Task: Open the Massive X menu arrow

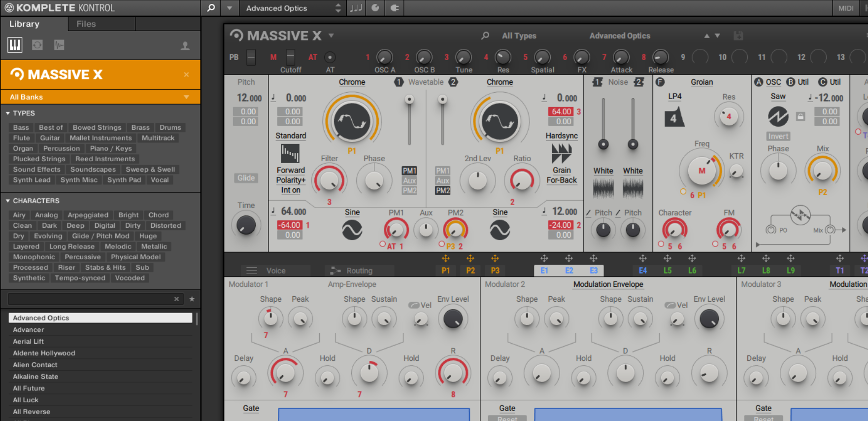Action: [x=332, y=35]
